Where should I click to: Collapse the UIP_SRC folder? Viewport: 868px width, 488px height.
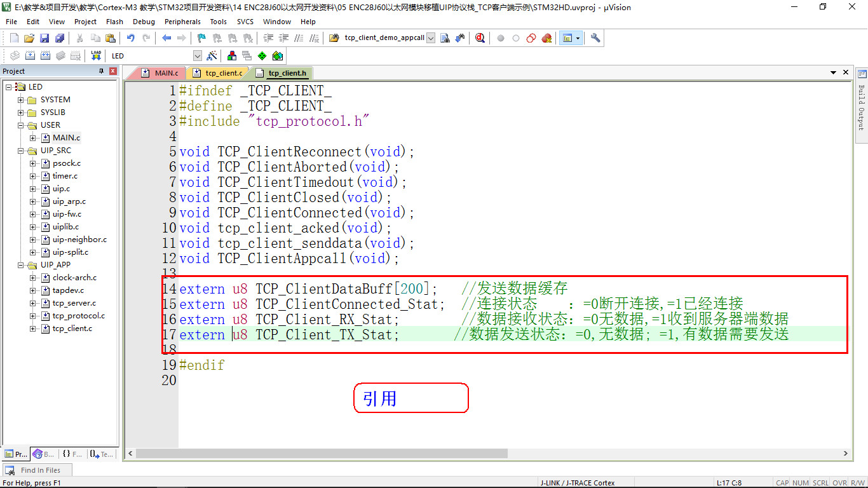[20, 151]
